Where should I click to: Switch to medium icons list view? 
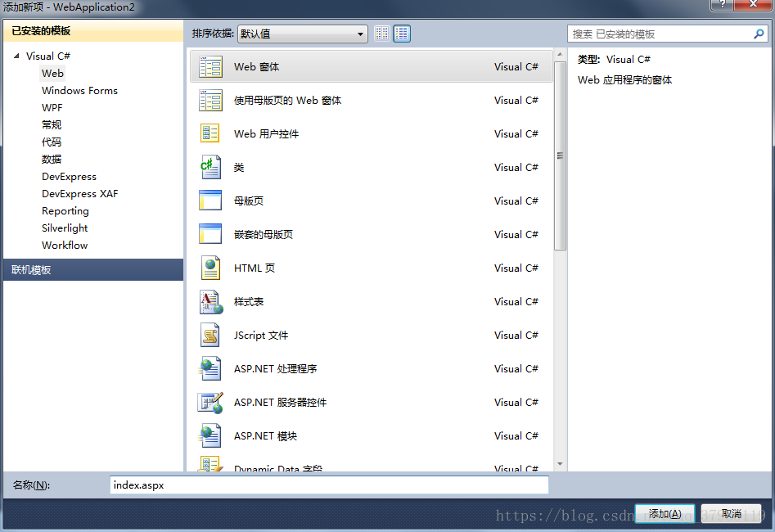402,34
